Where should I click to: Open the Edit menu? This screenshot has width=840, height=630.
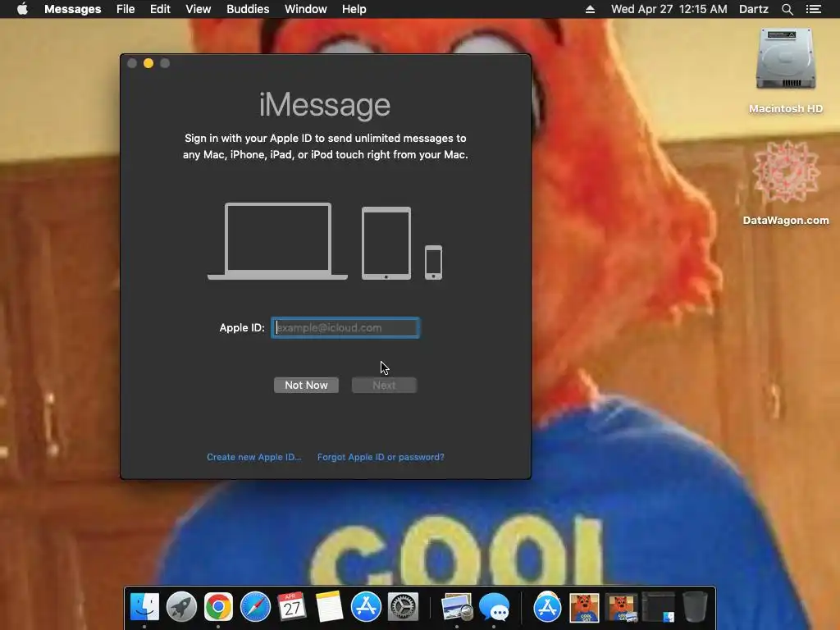click(160, 9)
